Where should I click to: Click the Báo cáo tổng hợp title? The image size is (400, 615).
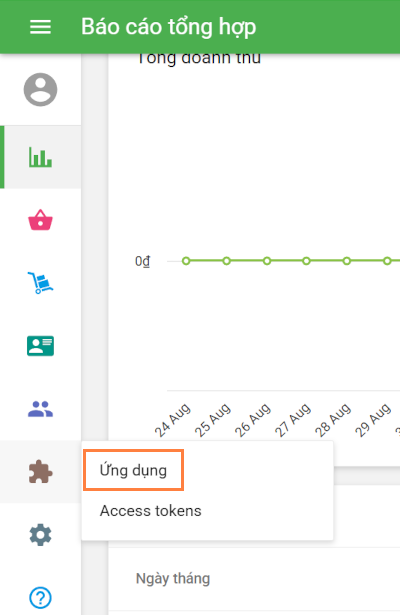tap(169, 27)
